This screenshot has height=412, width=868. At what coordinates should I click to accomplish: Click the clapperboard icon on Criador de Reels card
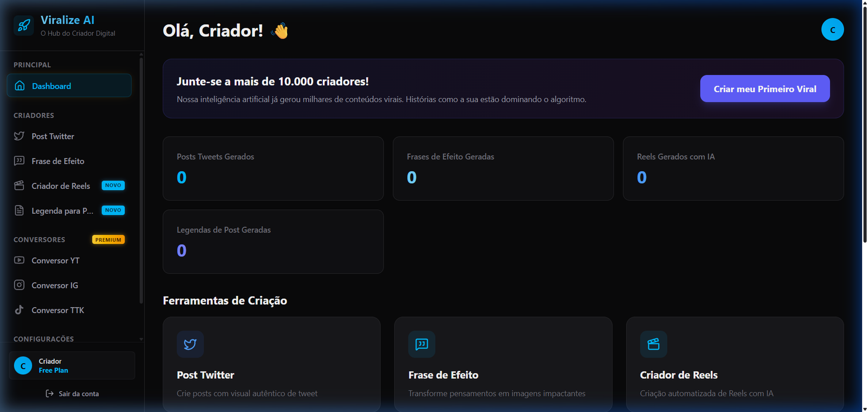point(653,344)
